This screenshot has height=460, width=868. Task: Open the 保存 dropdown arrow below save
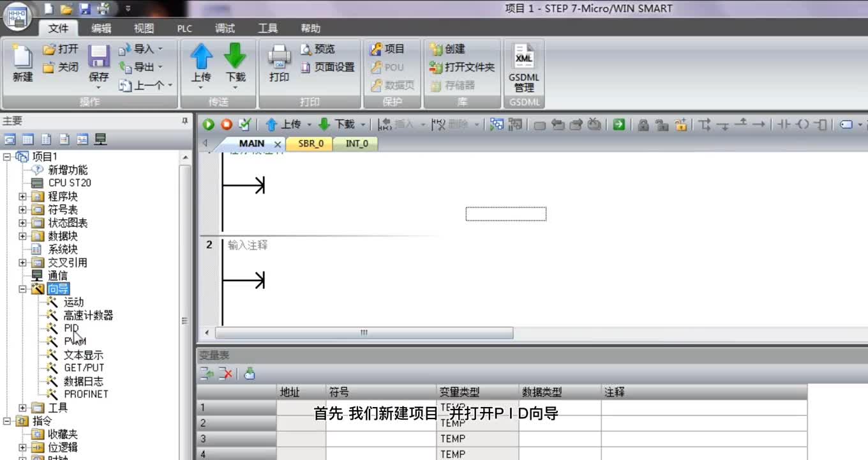[x=99, y=87]
